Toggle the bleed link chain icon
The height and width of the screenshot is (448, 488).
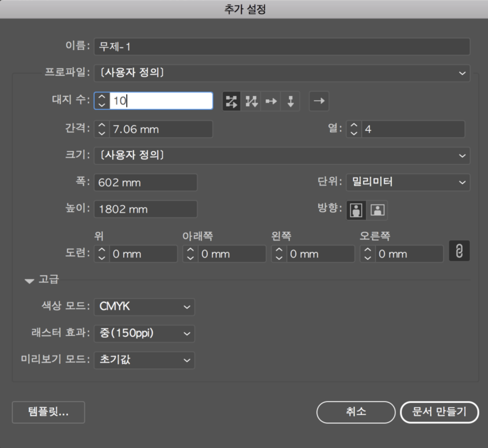pos(459,251)
